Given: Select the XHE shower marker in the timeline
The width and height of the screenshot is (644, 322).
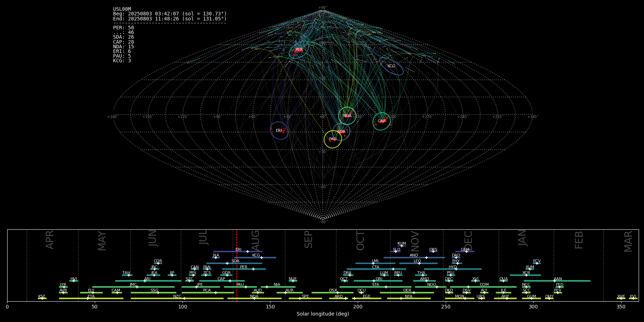Looking at the screenshot, I should coord(621,298).
